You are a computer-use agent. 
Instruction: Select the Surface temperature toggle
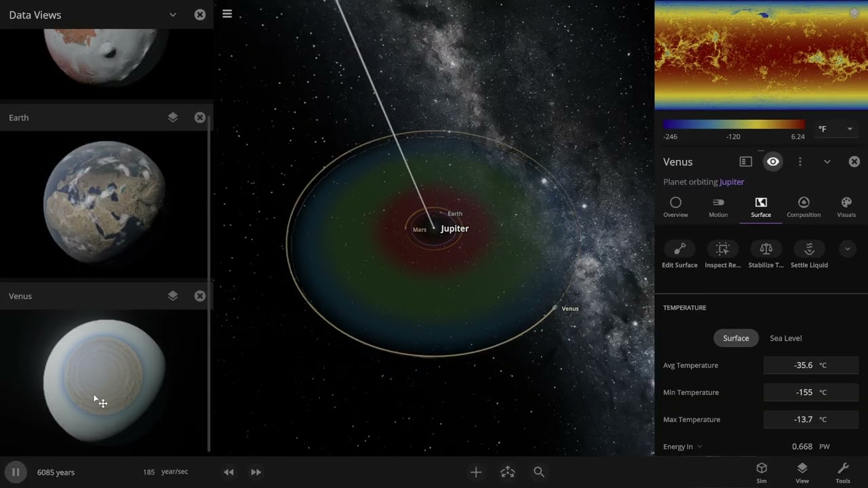[x=736, y=338]
